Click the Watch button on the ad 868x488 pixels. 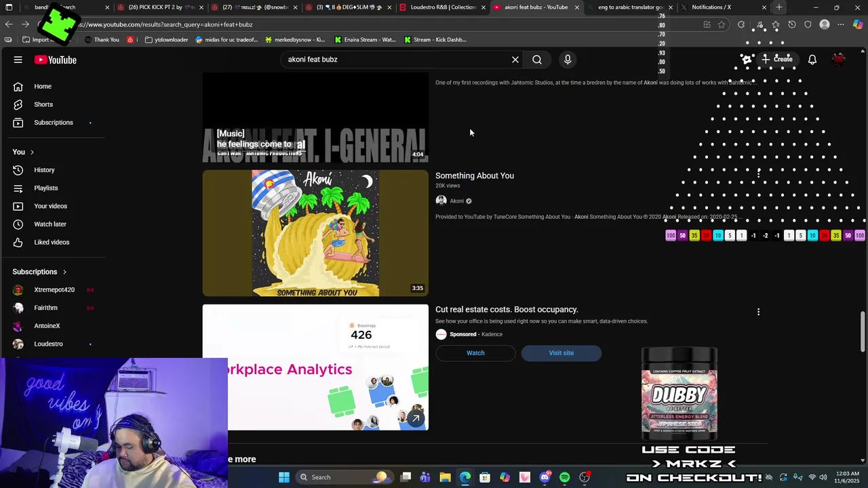(x=475, y=353)
